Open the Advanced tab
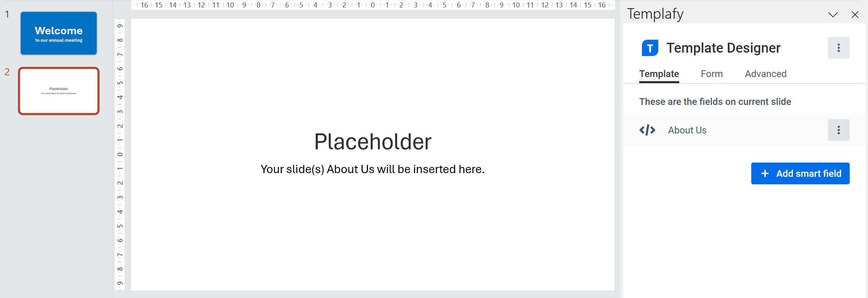Viewport: 868px width, 298px height. [765, 74]
